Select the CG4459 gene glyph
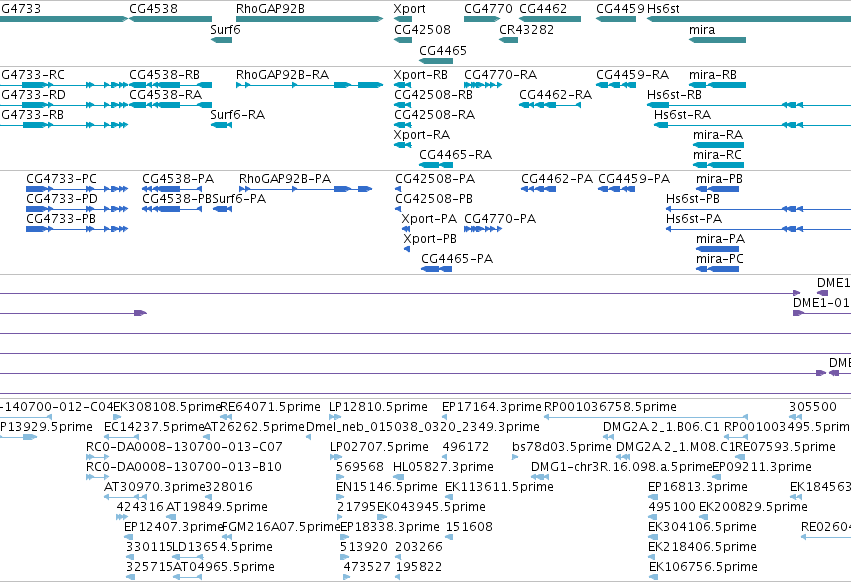This screenshot has width=851, height=582. pos(616,19)
